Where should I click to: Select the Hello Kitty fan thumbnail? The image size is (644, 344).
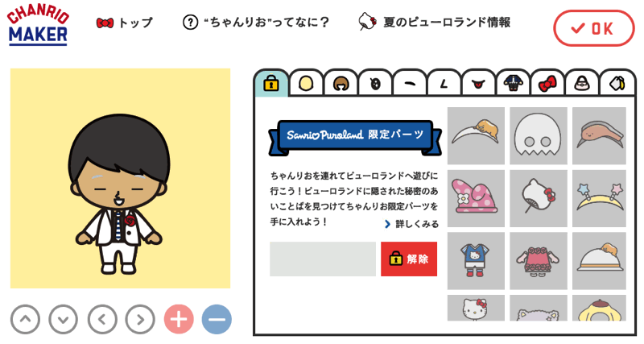pos(538,198)
